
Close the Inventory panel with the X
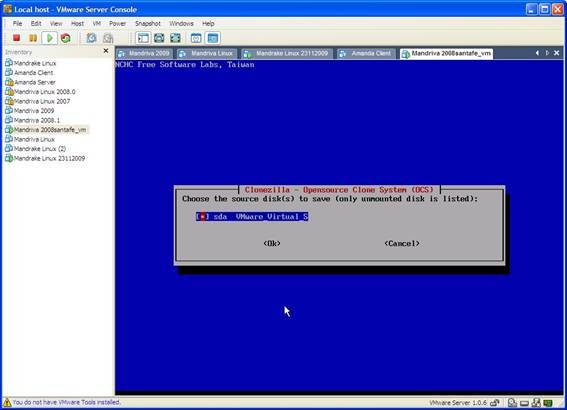point(106,51)
